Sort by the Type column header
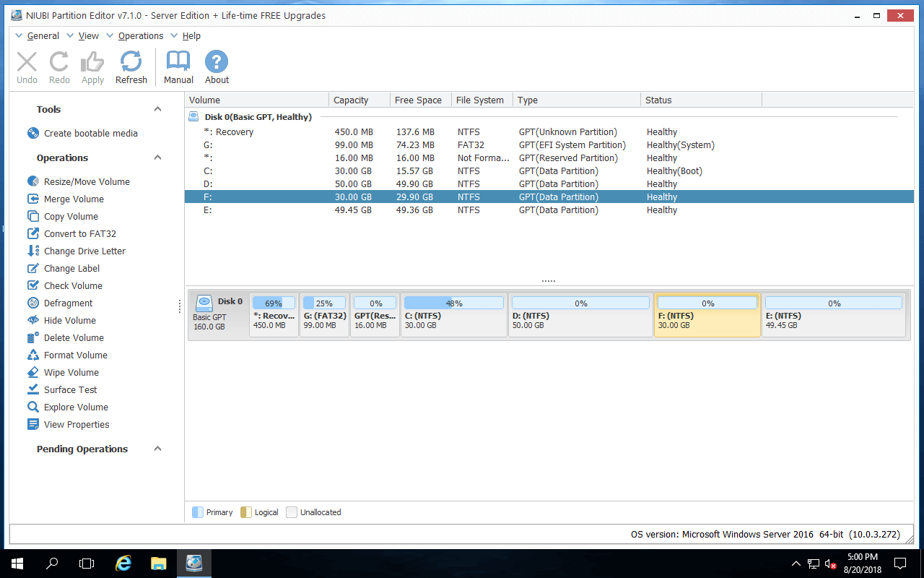Screen dimensions: 924x578 (x=577, y=100)
